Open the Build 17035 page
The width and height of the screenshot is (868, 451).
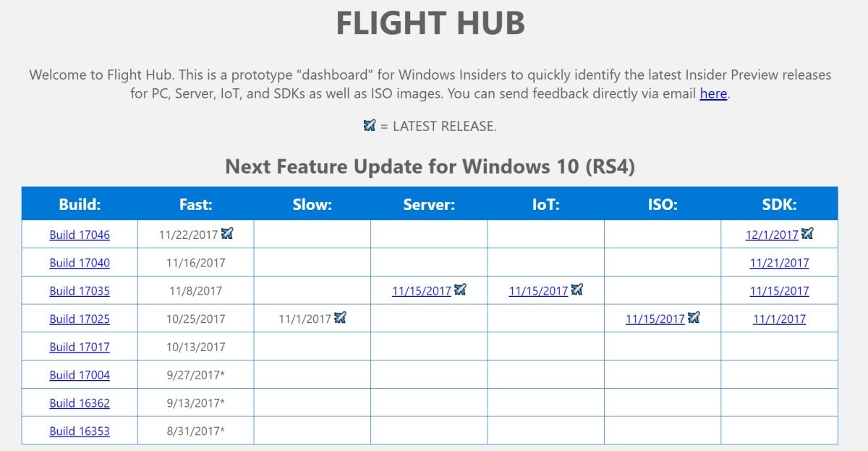(x=80, y=290)
